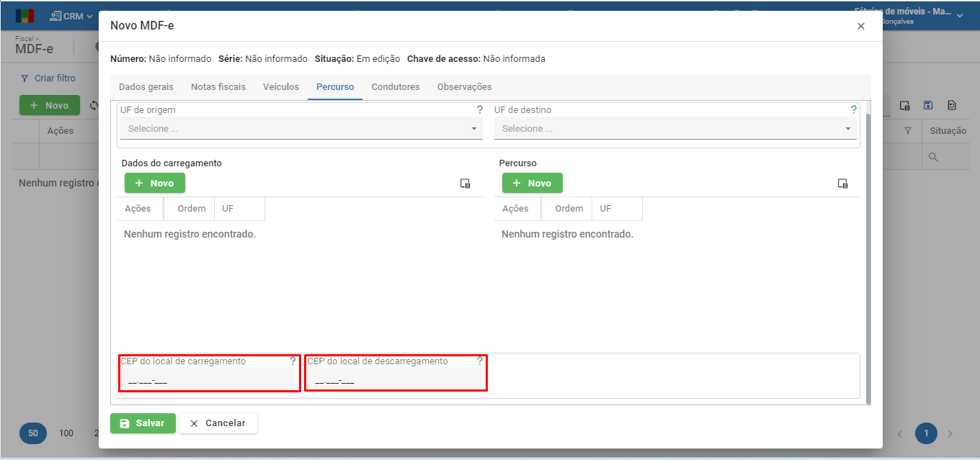
Task: Click the next page arrow in pager
Action: pyautogui.click(x=950, y=433)
